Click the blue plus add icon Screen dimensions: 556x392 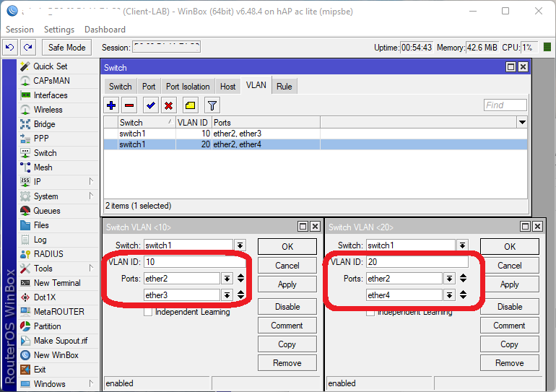111,105
